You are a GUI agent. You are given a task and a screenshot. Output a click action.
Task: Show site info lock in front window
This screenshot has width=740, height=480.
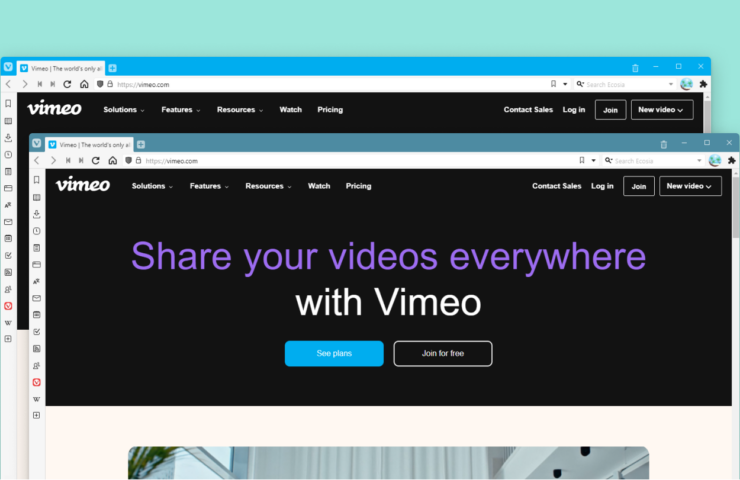(x=138, y=160)
